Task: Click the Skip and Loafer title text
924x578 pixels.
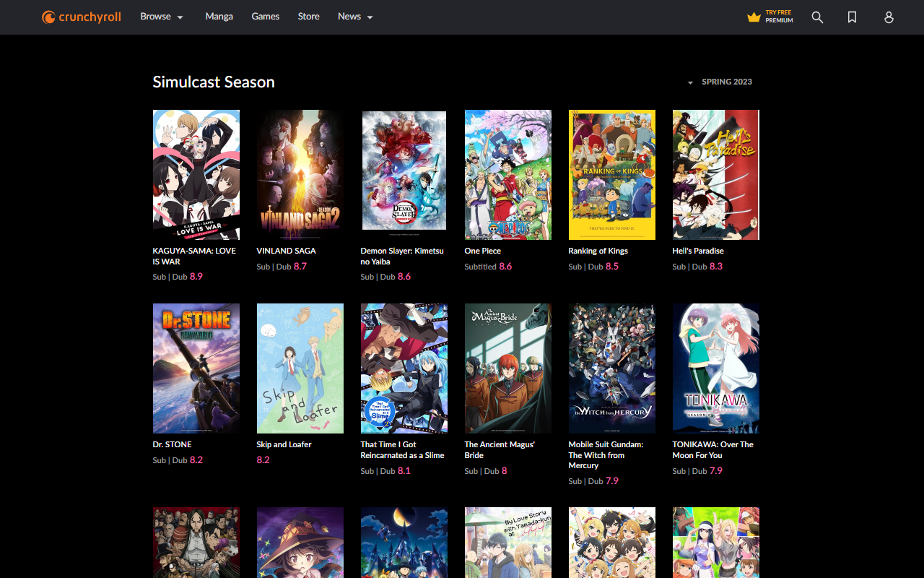Action: pos(284,444)
